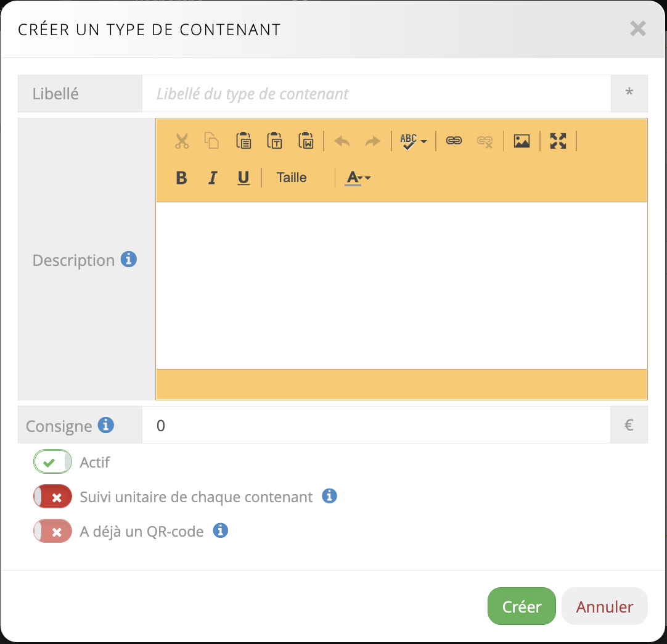Click Paste as plain text icon
This screenshot has width=667, height=644.
click(x=274, y=141)
